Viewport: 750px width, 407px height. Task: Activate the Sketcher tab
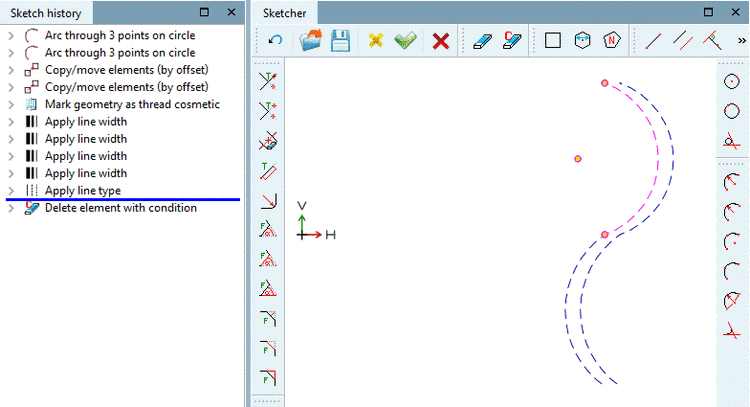click(285, 13)
